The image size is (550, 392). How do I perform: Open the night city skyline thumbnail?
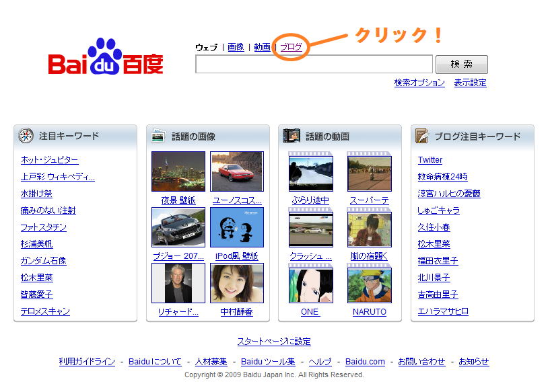pyautogui.click(x=178, y=171)
